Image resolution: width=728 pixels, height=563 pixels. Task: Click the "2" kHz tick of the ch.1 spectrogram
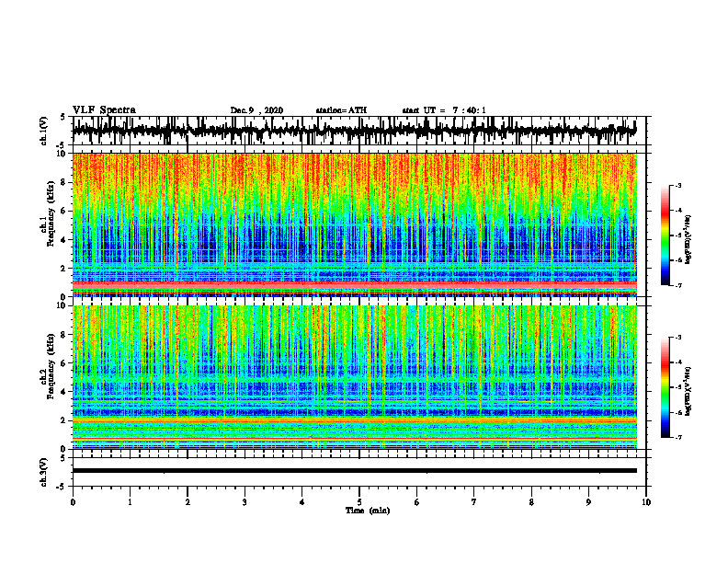click(x=64, y=268)
